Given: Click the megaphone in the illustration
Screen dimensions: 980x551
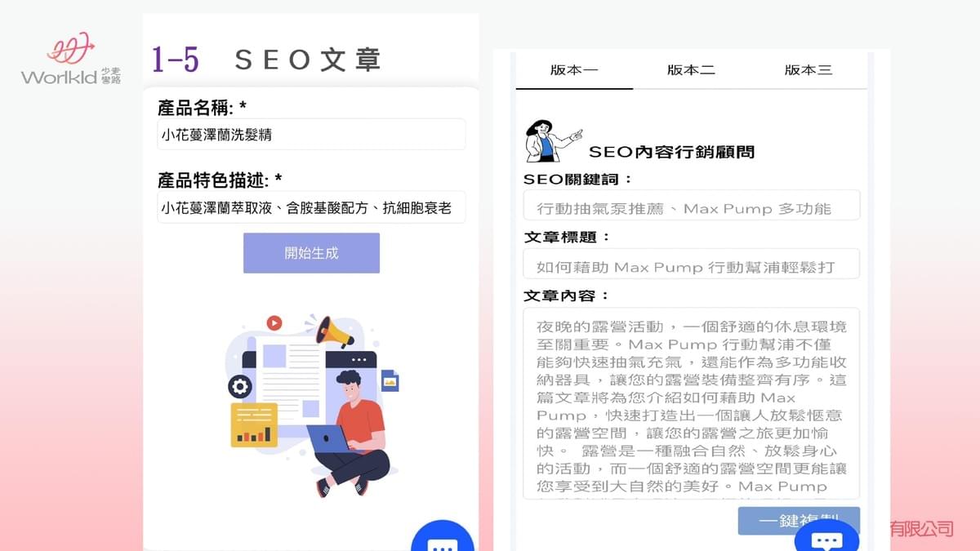Looking at the screenshot, I should tap(334, 331).
